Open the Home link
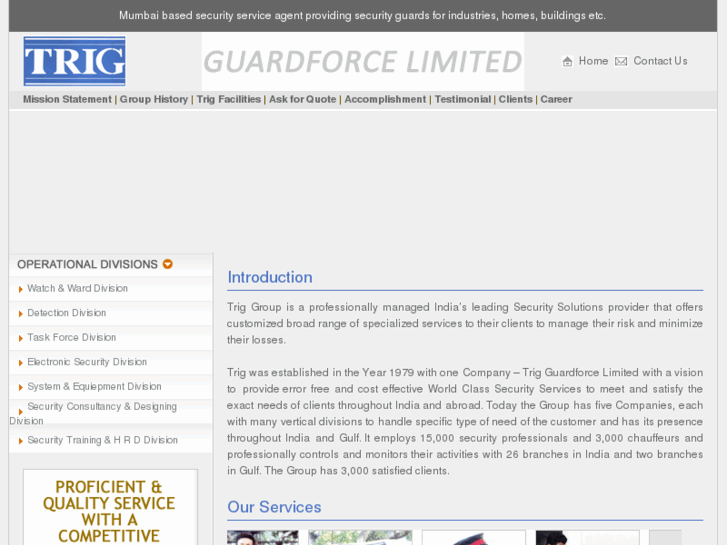The image size is (727, 545). [x=593, y=61]
